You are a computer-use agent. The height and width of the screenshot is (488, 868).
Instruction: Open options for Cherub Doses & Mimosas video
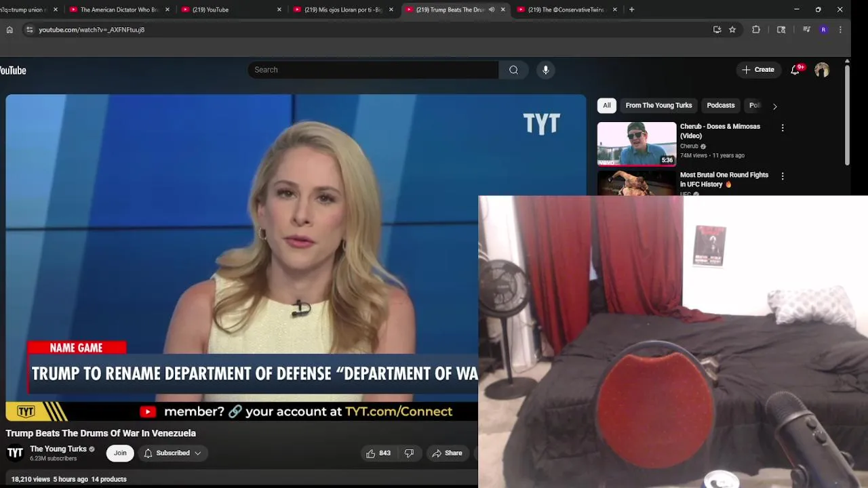click(783, 127)
